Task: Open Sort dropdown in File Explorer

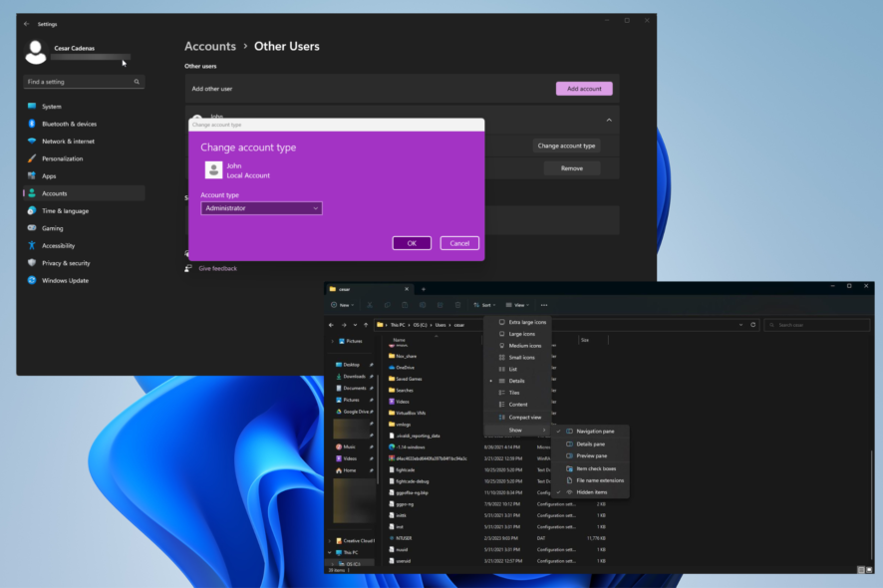Action: [x=485, y=305]
